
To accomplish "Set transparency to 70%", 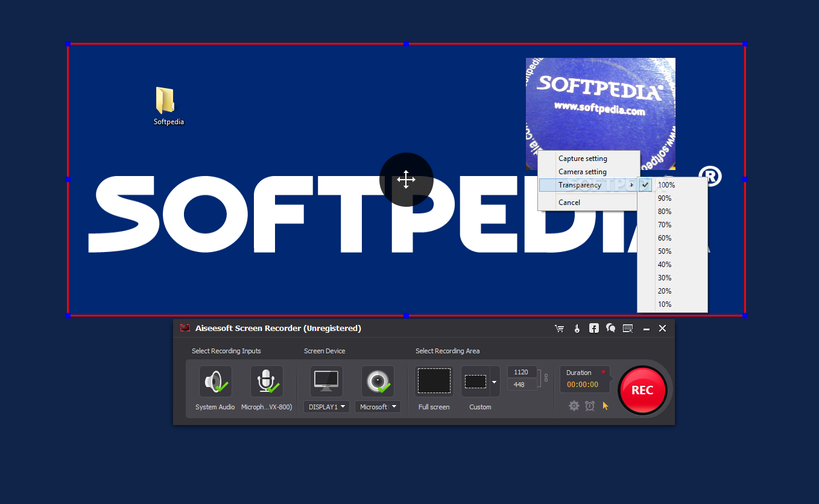I will click(x=672, y=225).
